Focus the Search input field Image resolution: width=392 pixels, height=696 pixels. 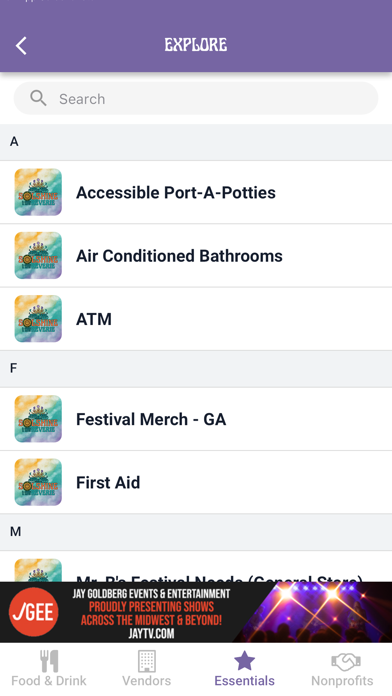196,98
